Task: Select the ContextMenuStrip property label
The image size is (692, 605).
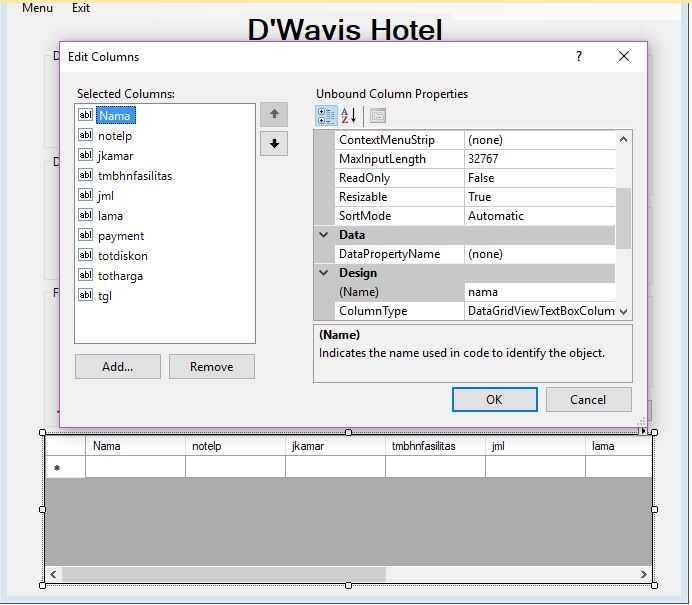Action: tap(387, 140)
